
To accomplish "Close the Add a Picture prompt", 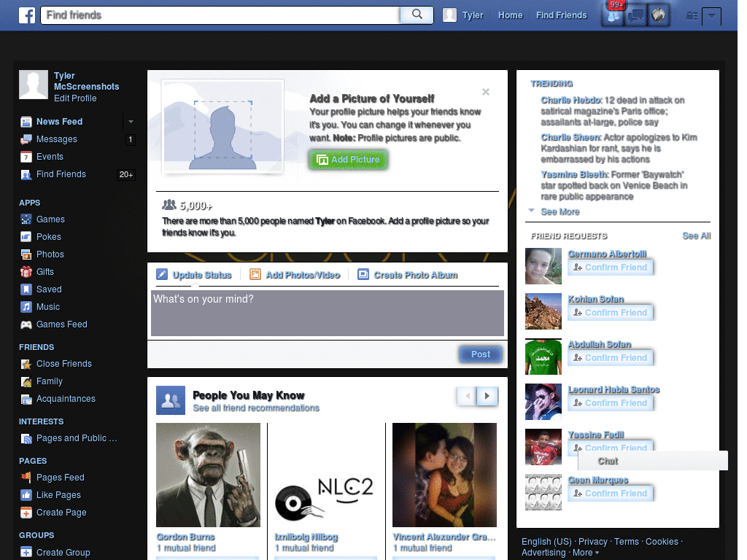I will pos(485,92).
